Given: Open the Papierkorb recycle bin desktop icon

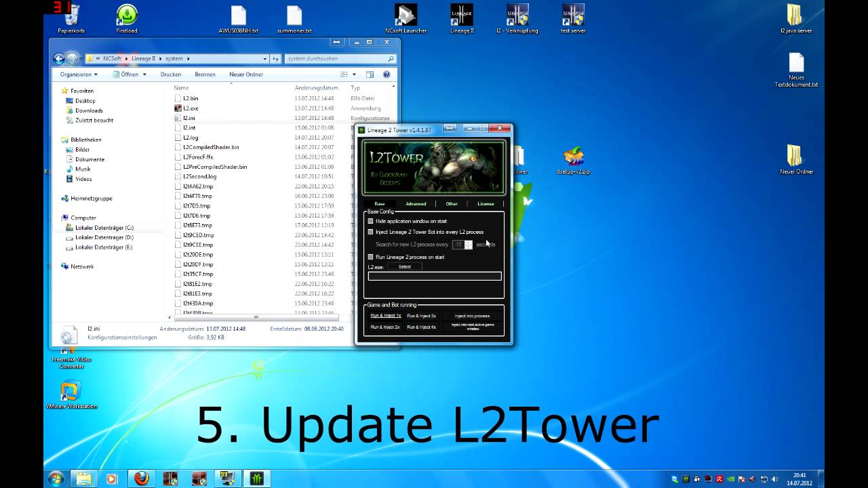Looking at the screenshot, I should tap(71, 19).
